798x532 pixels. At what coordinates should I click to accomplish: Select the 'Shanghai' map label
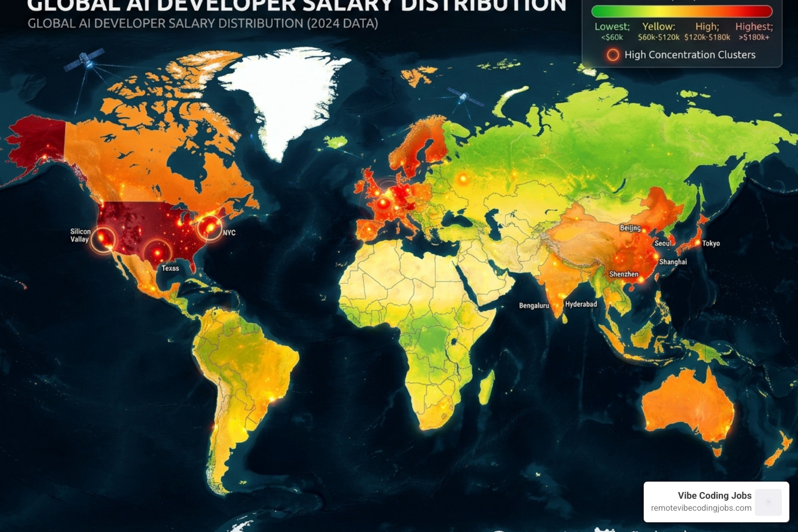(673, 262)
